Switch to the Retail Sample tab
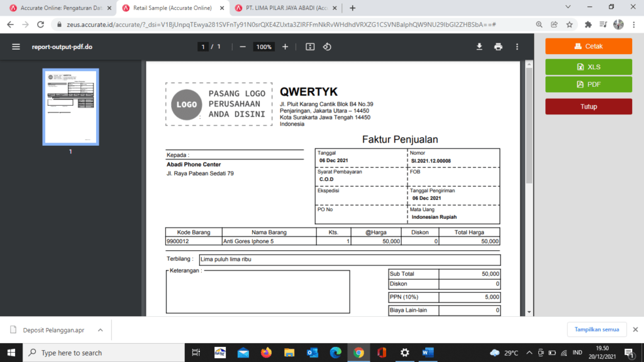Image resolution: width=644 pixels, height=362 pixels. [172, 8]
